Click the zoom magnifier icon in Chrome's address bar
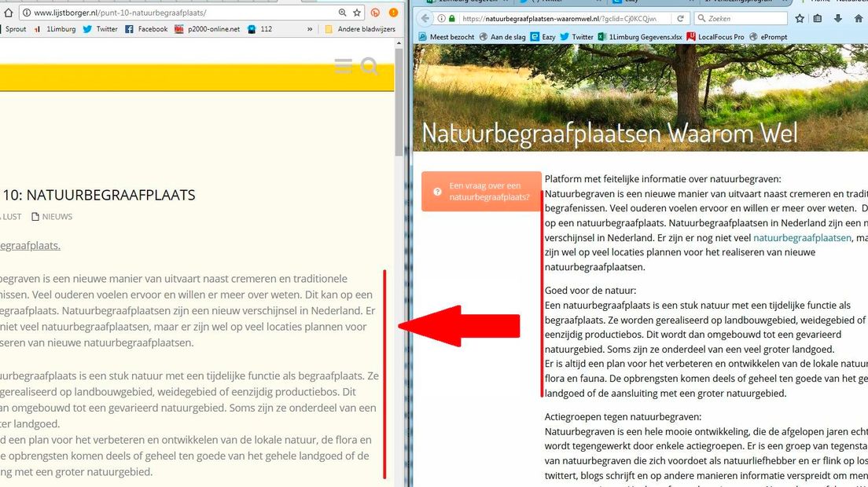Screen dimensions: 868x487 click(x=342, y=12)
